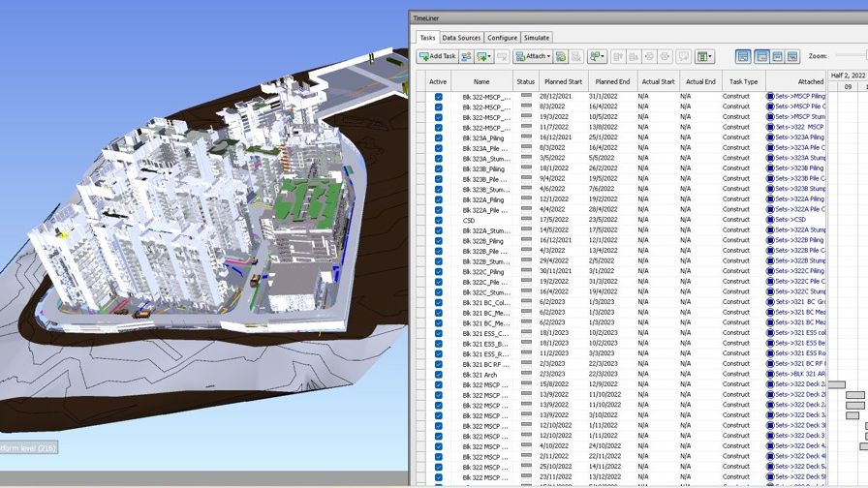
Task: Open the Column Set dropdown
Action: pyautogui.click(x=704, y=56)
